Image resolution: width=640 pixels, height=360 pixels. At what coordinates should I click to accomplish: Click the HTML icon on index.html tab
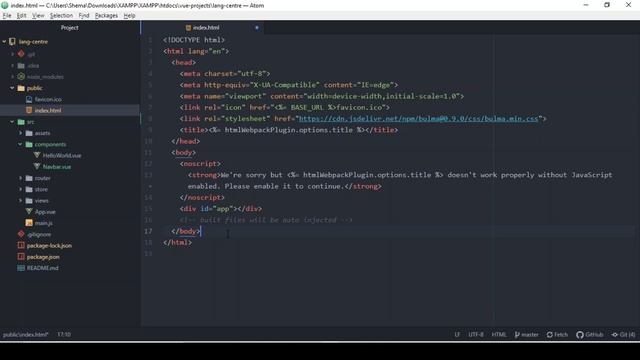188,28
